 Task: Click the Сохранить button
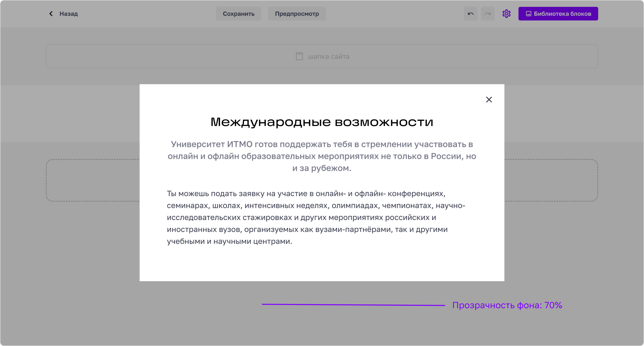point(239,14)
